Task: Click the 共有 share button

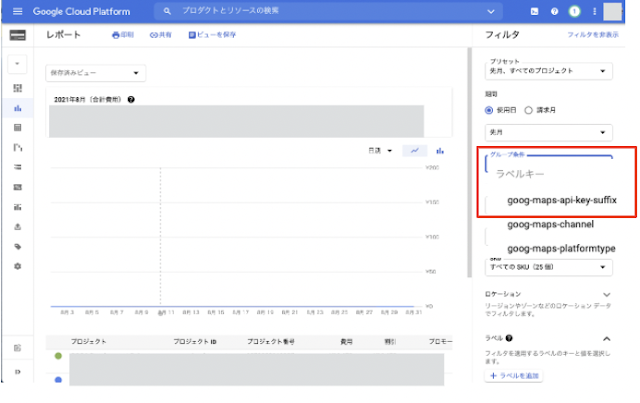Action: pos(160,35)
